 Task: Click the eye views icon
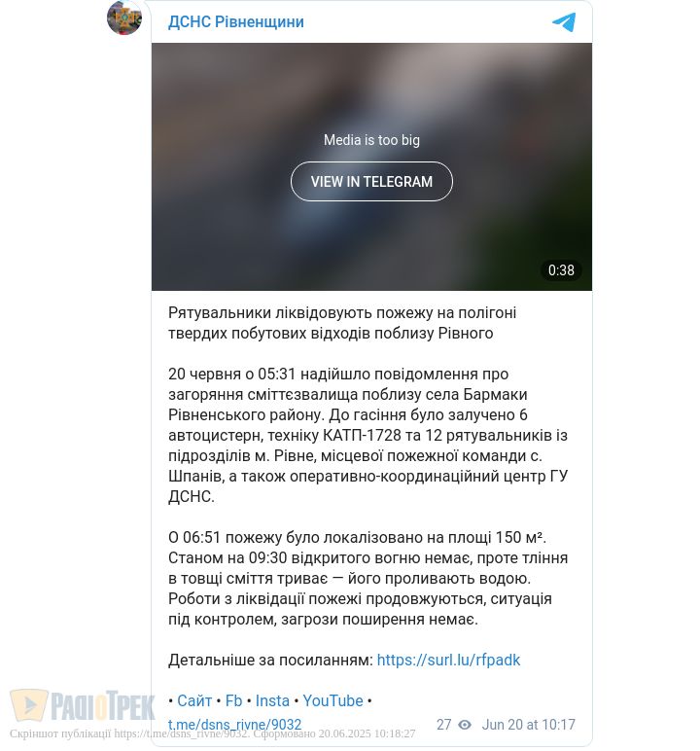465,725
